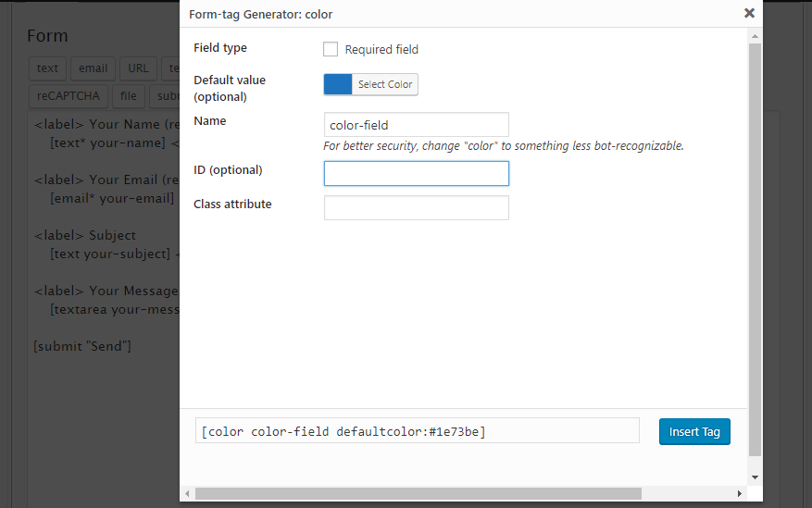This screenshot has width=812, height=508.
Task: Click the blue default color swatch
Action: [338, 84]
